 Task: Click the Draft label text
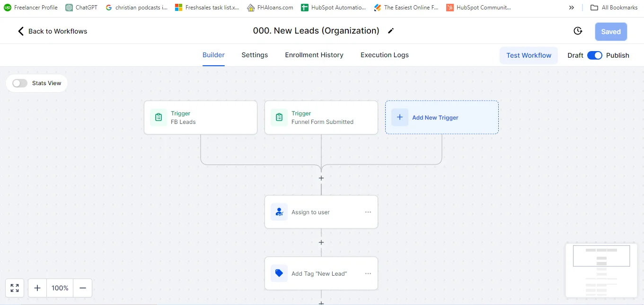(575, 55)
